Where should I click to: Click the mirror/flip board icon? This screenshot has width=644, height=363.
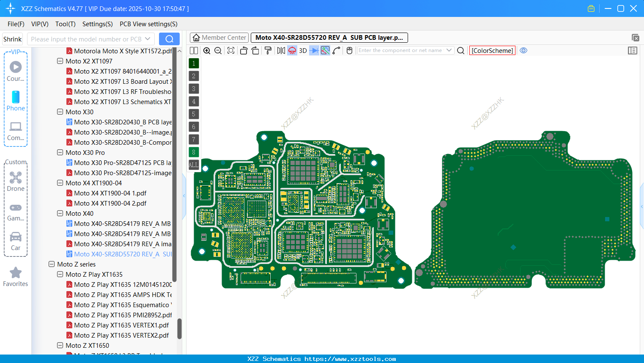[280, 50]
